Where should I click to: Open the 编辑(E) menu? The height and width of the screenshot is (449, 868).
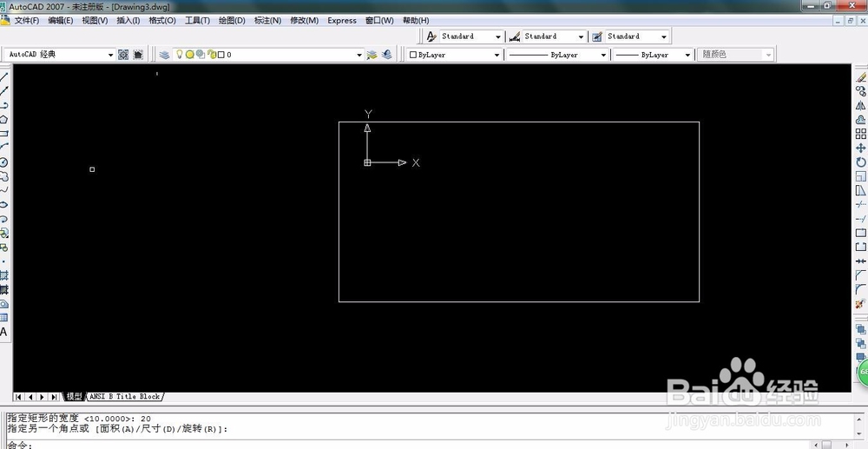[61, 21]
